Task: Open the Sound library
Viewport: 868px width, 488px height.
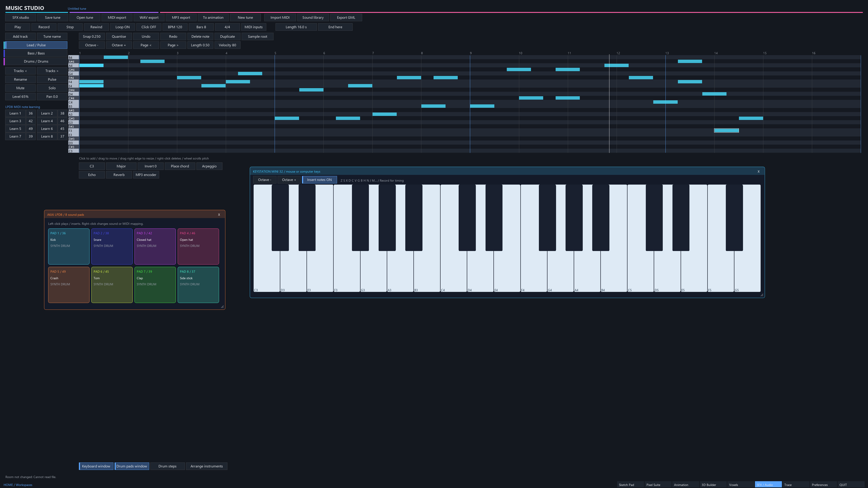Action: point(313,18)
